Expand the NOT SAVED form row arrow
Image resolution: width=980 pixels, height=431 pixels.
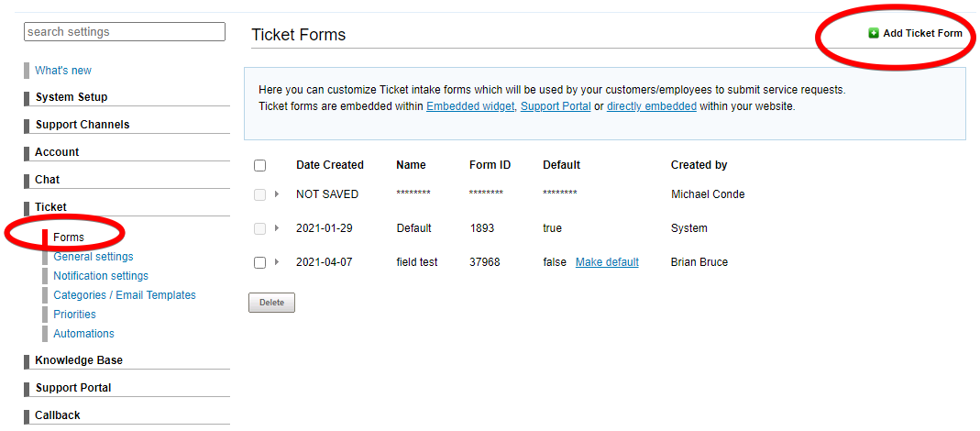click(277, 194)
